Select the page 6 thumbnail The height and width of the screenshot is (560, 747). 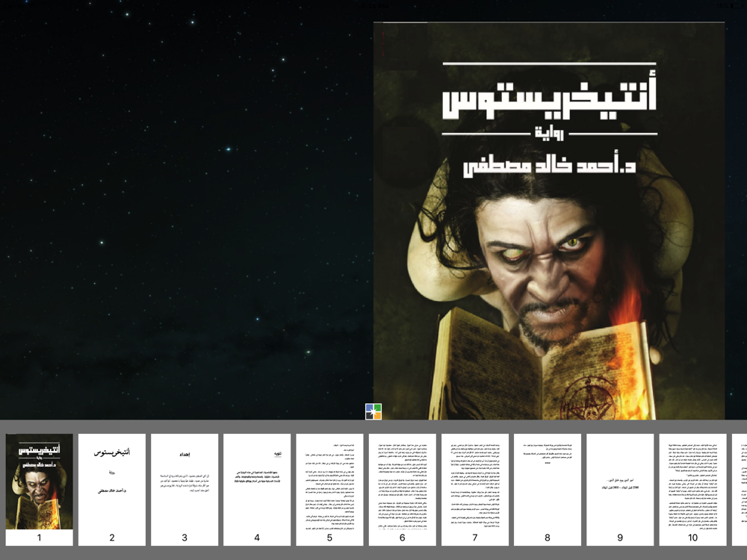tap(403, 490)
